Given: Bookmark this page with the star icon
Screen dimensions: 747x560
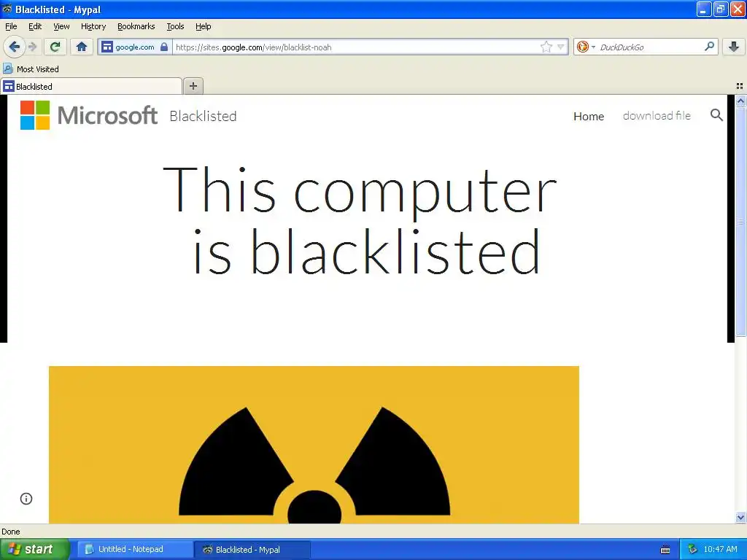Looking at the screenshot, I should [546, 47].
